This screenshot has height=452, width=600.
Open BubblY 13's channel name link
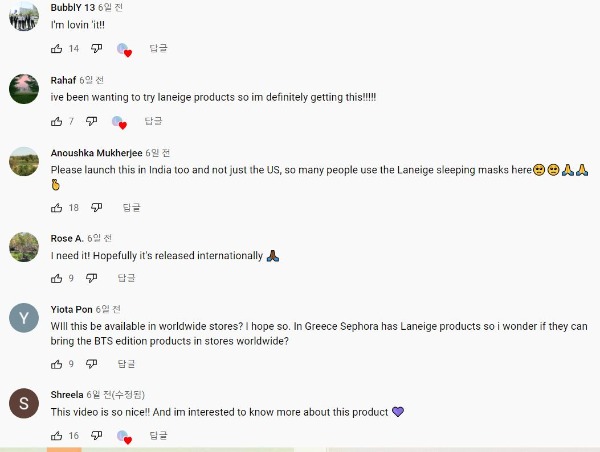[x=73, y=8]
